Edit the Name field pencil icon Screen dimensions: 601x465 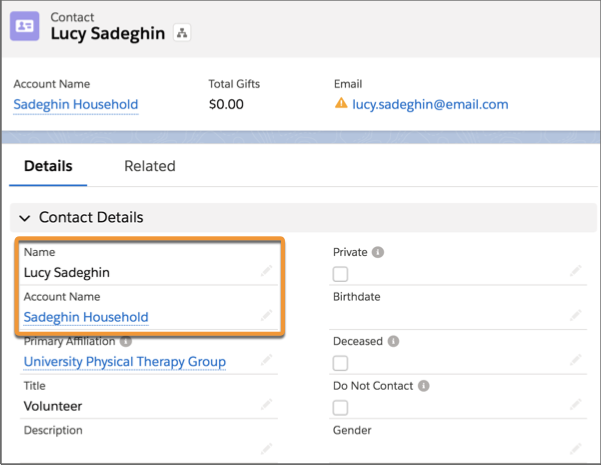(266, 271)
